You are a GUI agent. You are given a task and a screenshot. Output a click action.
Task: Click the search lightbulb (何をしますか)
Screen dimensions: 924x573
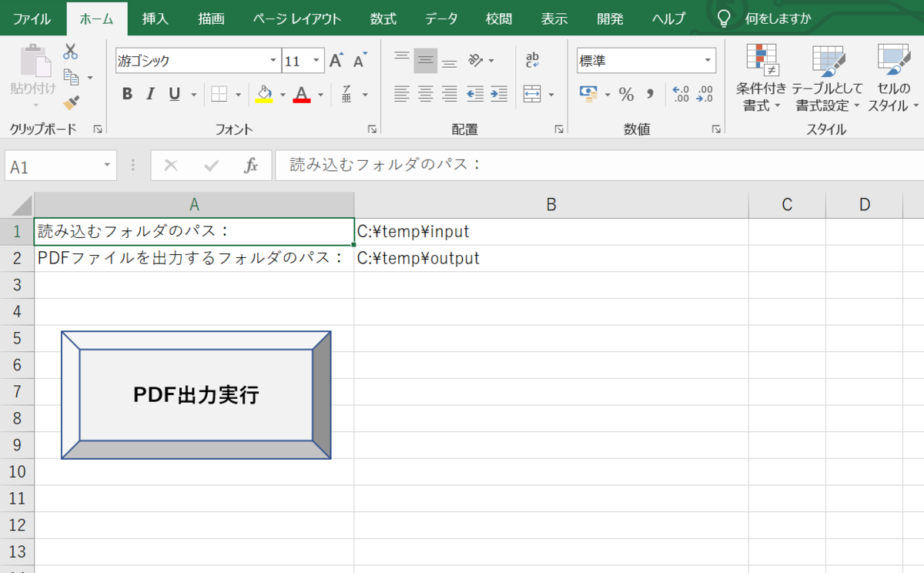(x=724, y=18)
